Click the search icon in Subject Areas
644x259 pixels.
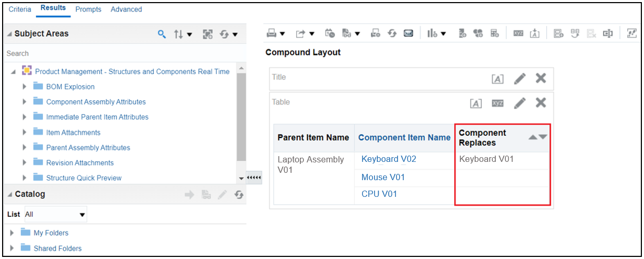click(162, 34)
